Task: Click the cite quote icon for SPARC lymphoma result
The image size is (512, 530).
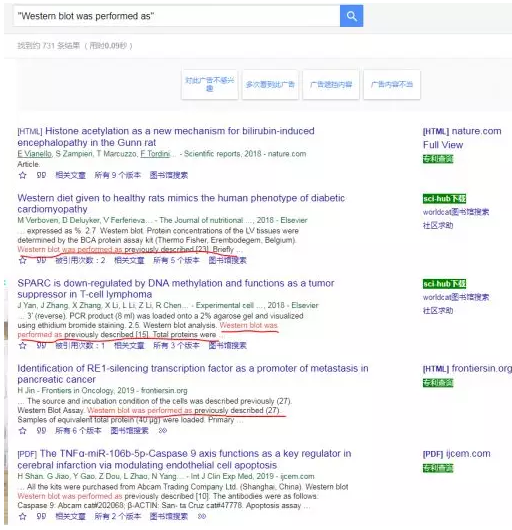Action: pos(41,345)
